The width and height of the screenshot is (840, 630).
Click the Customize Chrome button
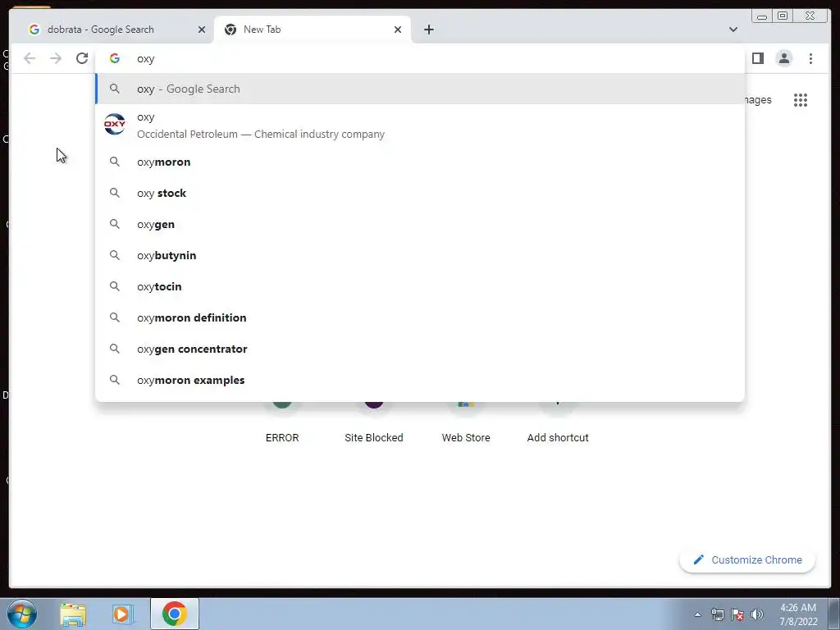click(747, 559)
